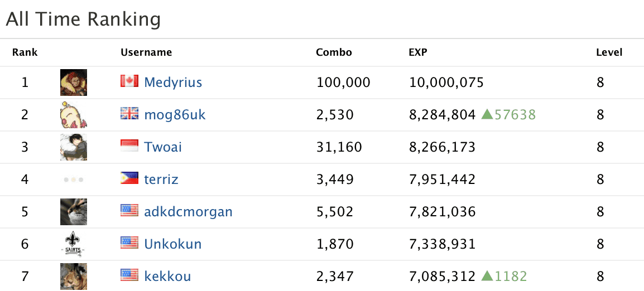The height and width of the screenshot is (291, 644).
Task: Visit the mog86uk user profile
Action: [x=175, y=115]
